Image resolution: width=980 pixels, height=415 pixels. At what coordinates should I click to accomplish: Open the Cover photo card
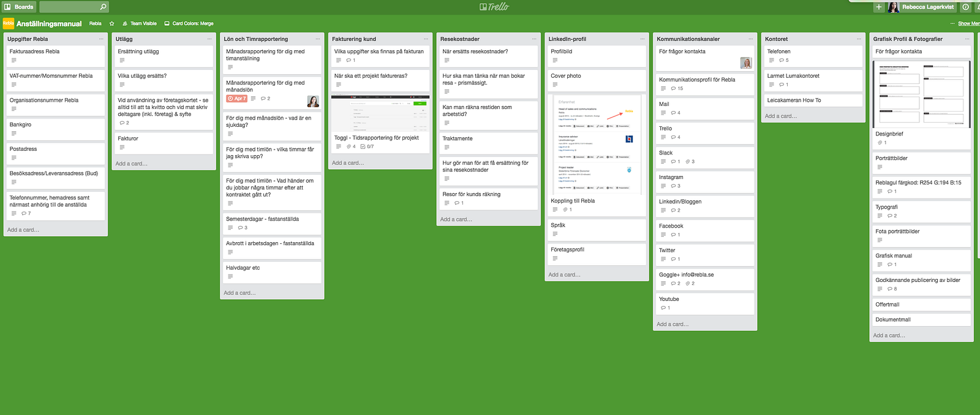click(x=597, y=80)
